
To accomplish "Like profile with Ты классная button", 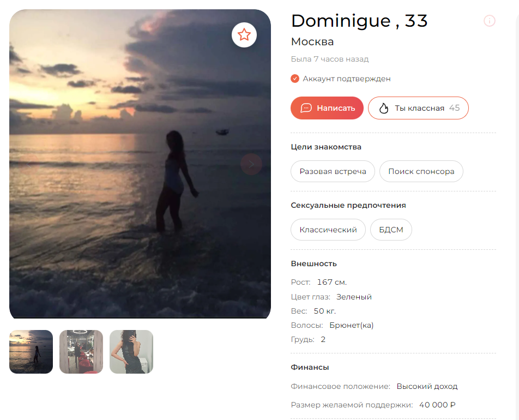I will [418, 108].
